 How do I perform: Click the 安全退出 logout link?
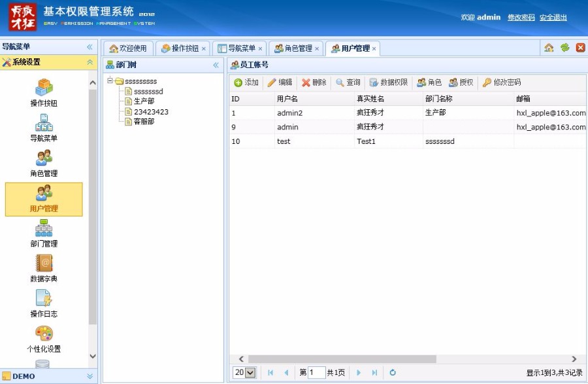553,17
